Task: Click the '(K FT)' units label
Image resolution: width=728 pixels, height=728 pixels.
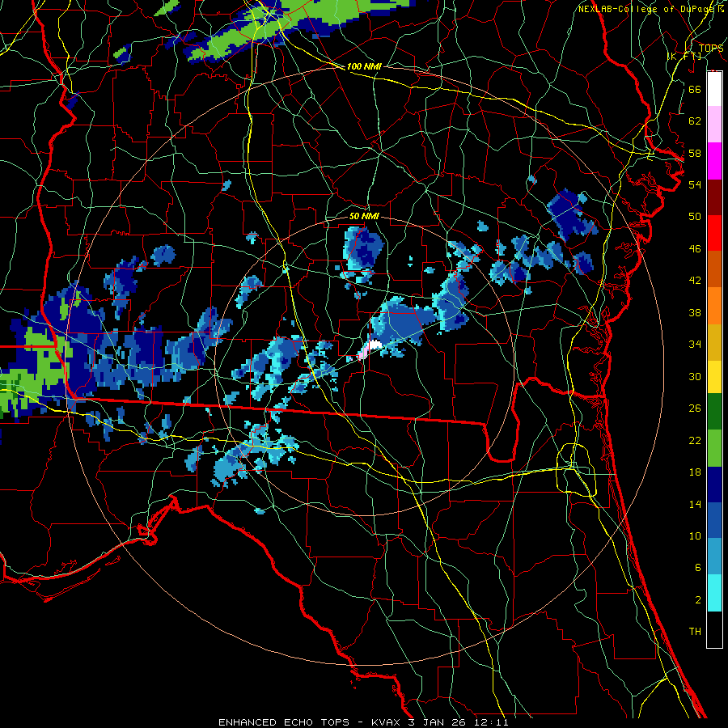Action: 684,57
